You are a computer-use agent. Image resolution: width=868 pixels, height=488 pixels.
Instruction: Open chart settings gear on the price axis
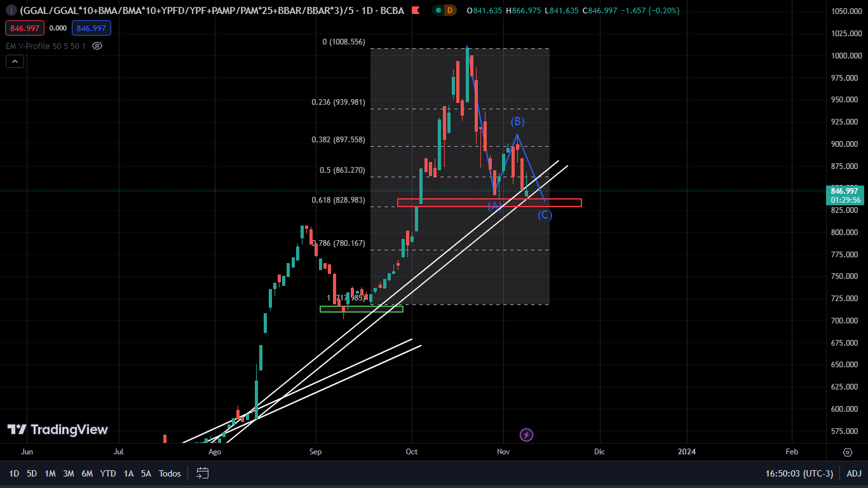click(847, 452)
